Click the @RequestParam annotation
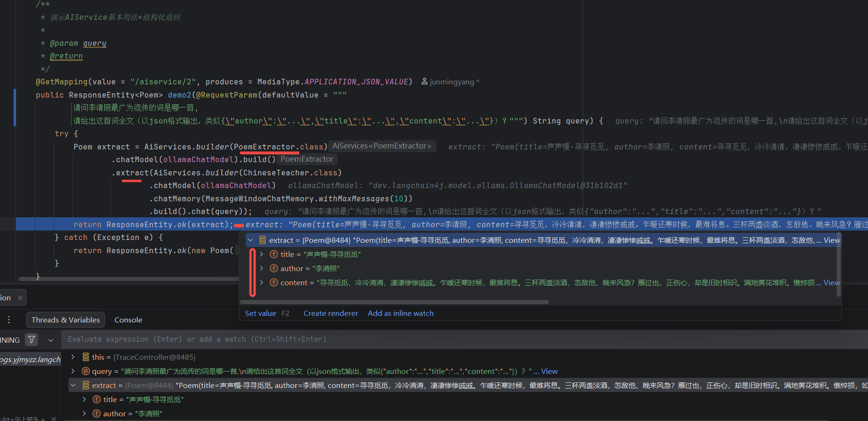The image size is (868, 421). 227,95
